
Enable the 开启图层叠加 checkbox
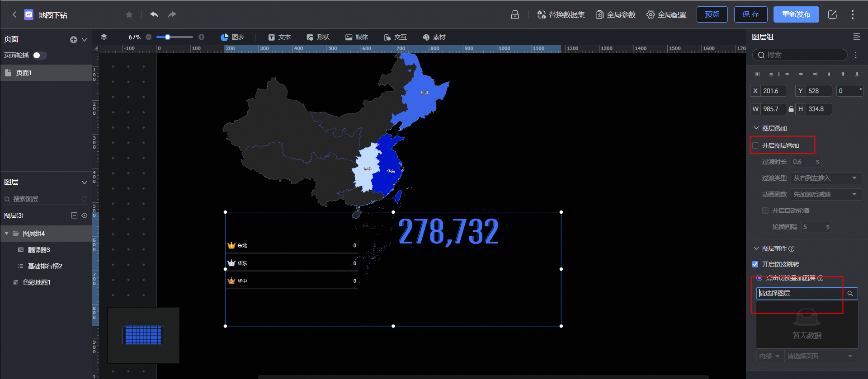point(755,145)
